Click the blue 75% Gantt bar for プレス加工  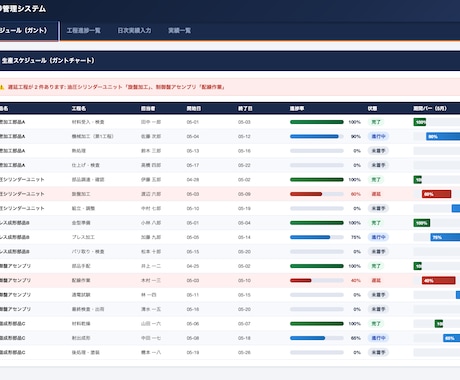pos(445,237)
